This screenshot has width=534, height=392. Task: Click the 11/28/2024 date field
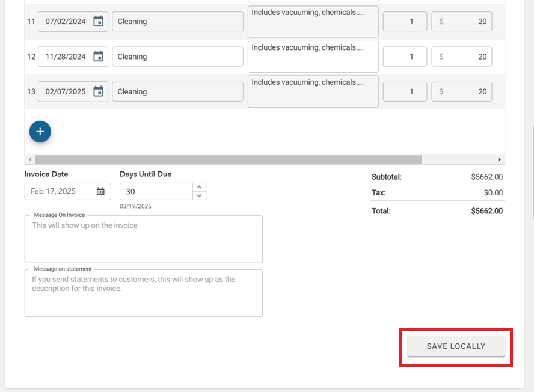click(65, 57)
